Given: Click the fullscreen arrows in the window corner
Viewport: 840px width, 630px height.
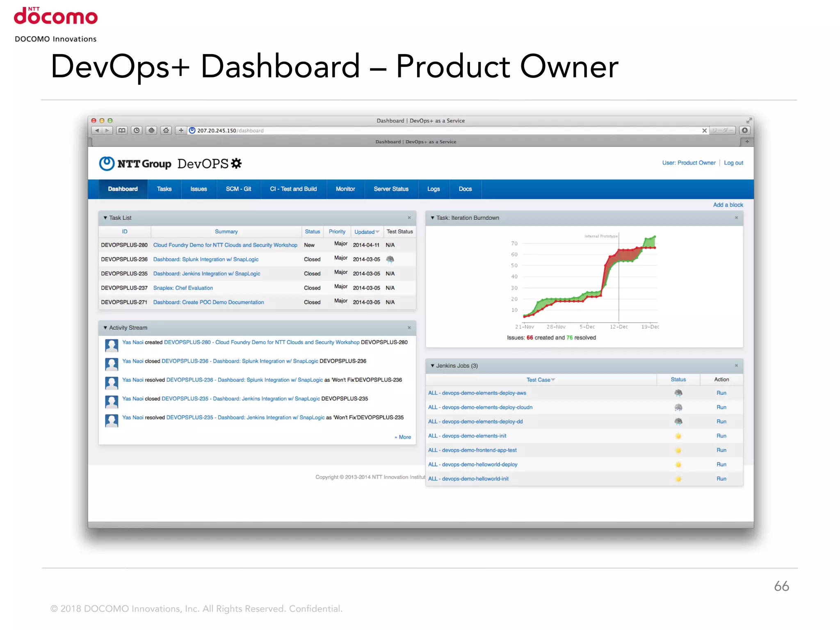Looking at the screenshot, I should coord(749,120).
